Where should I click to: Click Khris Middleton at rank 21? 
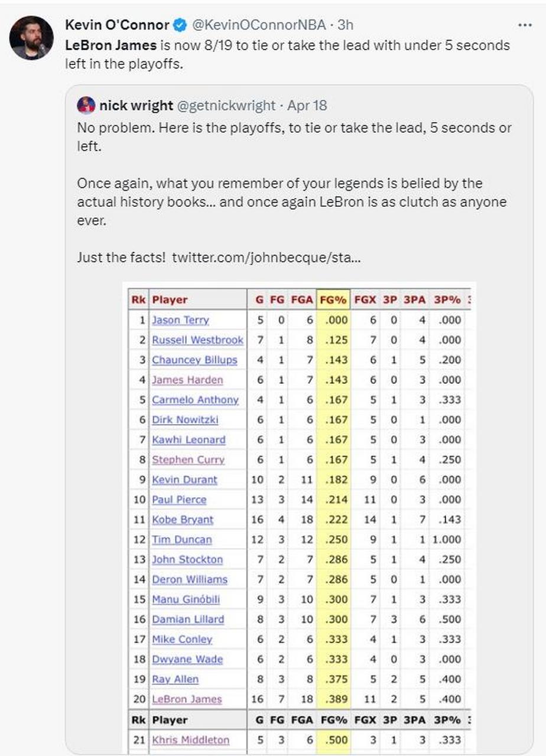coord(190,740)
